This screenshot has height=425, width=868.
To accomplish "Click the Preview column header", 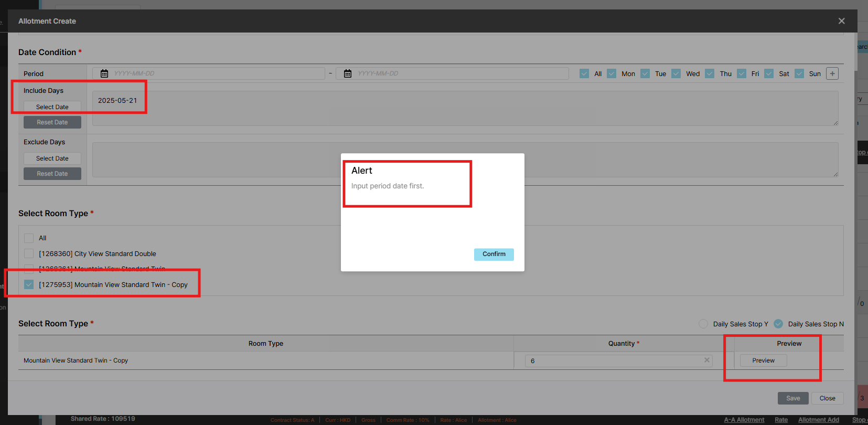I will (789, 344).
